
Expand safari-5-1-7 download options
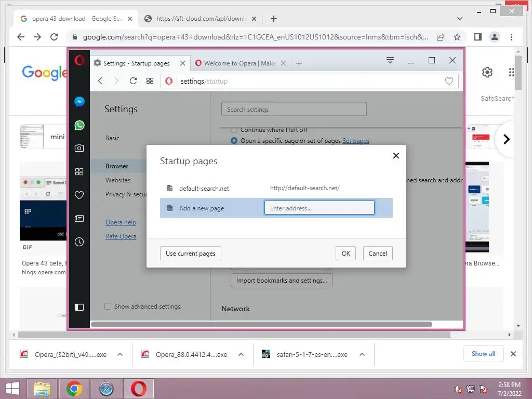tap(362, 354)
